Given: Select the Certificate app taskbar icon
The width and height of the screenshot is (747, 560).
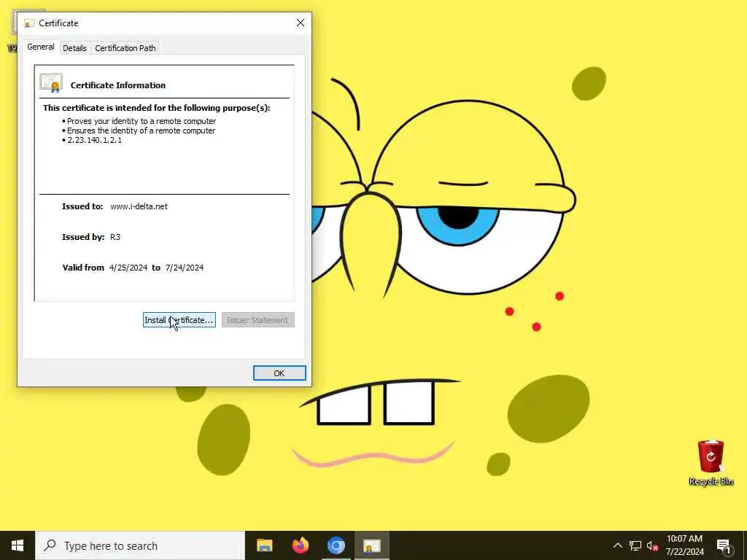Looking at the screenshot, I should pos(371,545).
